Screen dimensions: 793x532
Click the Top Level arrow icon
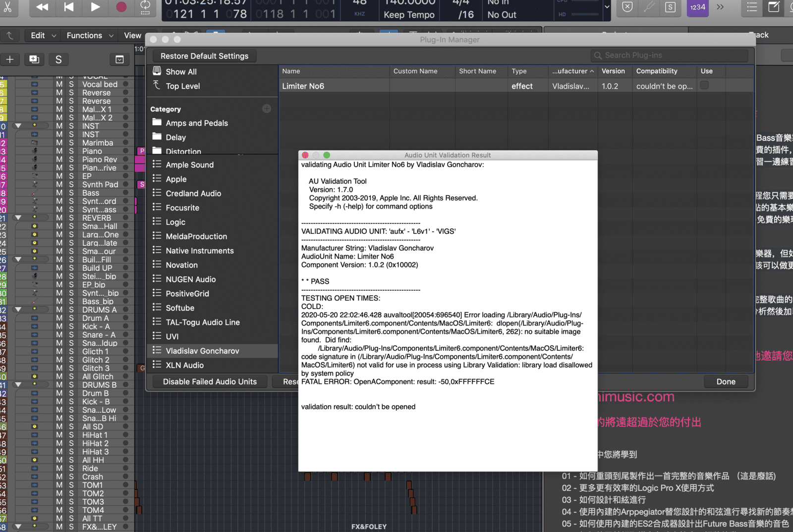tap(157, 86)
